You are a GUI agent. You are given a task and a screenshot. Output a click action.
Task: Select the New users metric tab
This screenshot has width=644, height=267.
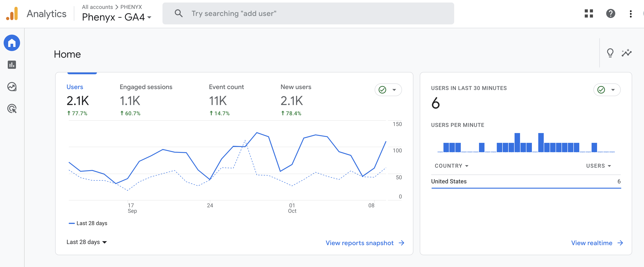click(296, 100)
